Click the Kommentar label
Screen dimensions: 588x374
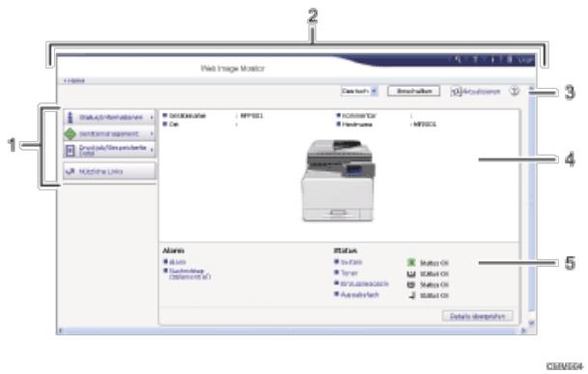[x=359, y=116]
